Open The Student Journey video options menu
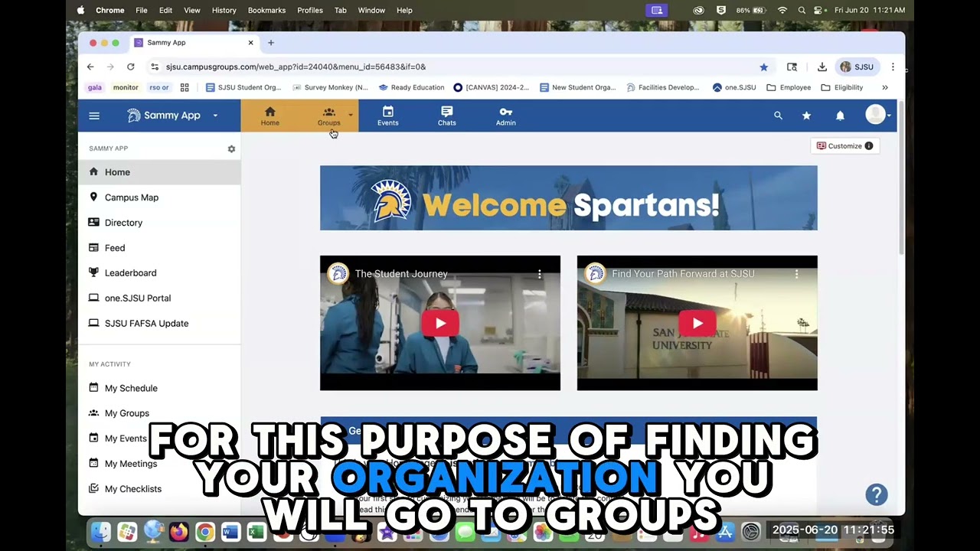 coord(540,274)
